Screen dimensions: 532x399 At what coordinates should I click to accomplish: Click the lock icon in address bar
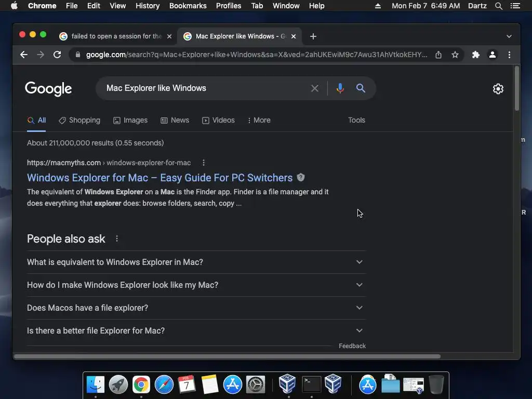[x=78, y=55]
